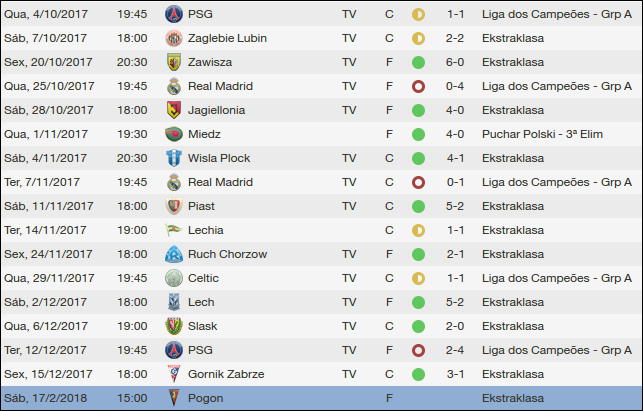Click the 6-0 score against Zawisza
This screenshot has width=643, height=411.
(x=455, y=62)
